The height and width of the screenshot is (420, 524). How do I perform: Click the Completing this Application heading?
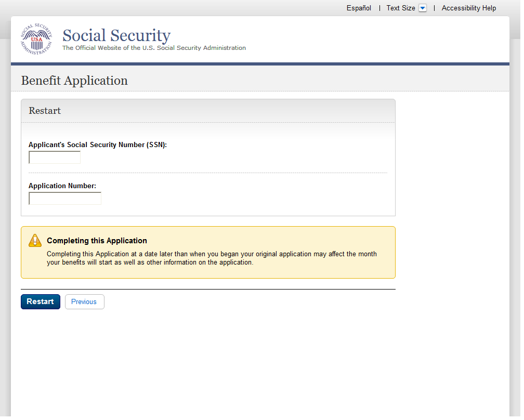[x=97, y=241]
